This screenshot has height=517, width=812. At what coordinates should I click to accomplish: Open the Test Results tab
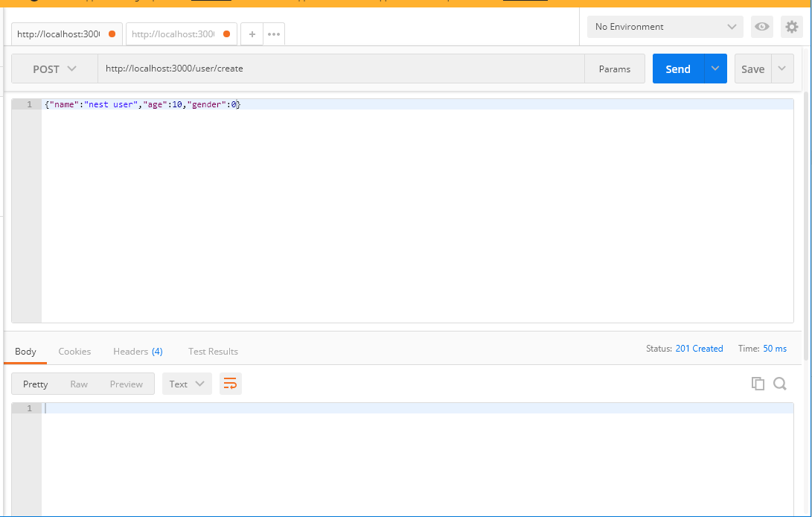213,352
